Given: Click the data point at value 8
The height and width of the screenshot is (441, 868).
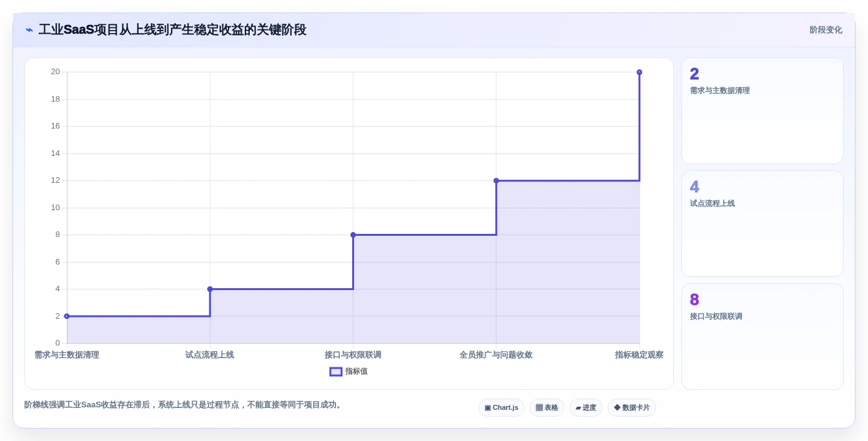Looking at the screenshot, I should [x=353, y=235].
